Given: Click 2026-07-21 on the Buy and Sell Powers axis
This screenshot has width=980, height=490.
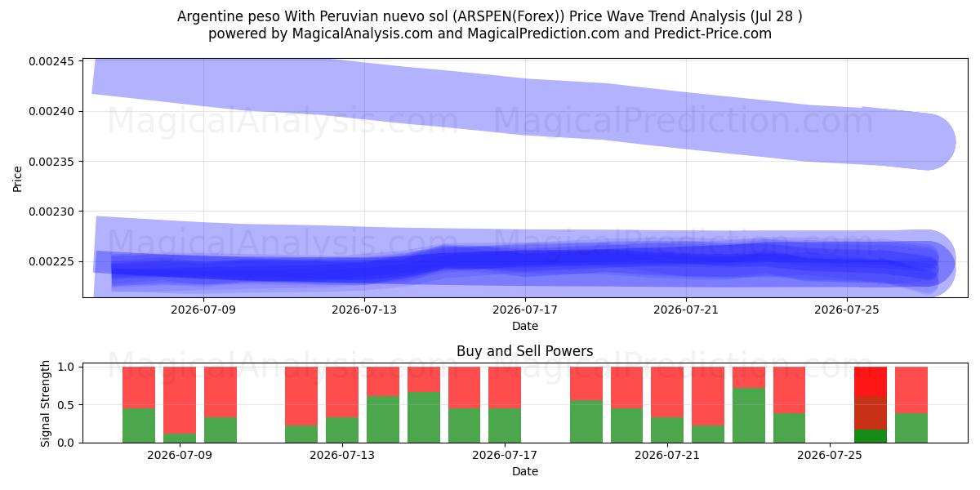Looking at the screenshot, I should click(668, 455).
